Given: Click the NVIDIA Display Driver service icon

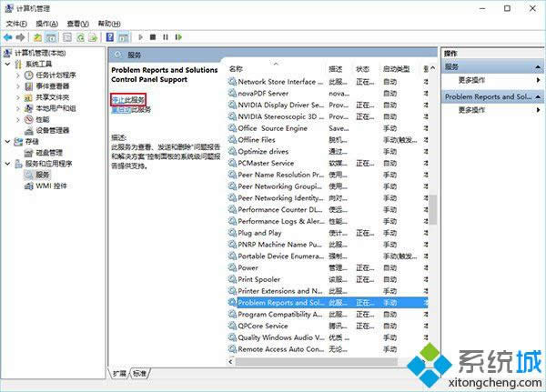Looking at the screenshot, I should coord(232,105).
